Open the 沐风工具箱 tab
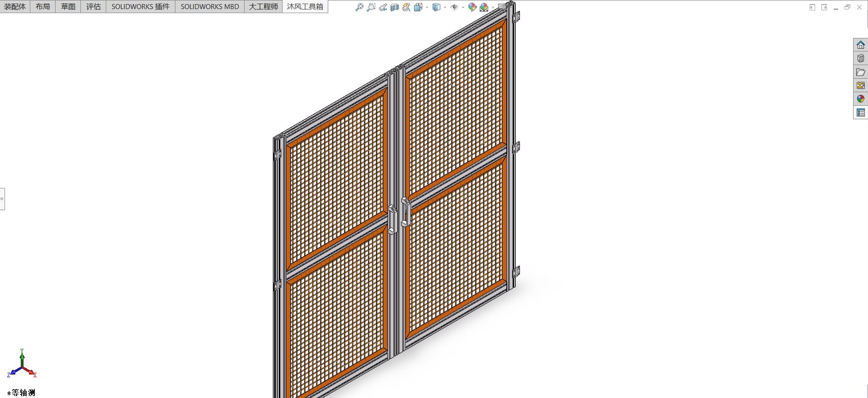 [x=305, y=6]
